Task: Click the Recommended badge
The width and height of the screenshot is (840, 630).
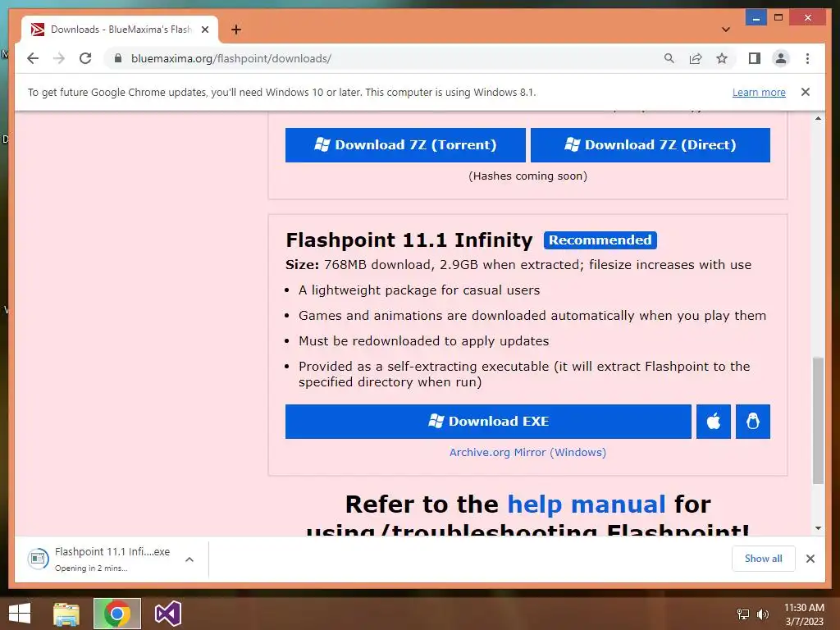Action: (600, 240)
